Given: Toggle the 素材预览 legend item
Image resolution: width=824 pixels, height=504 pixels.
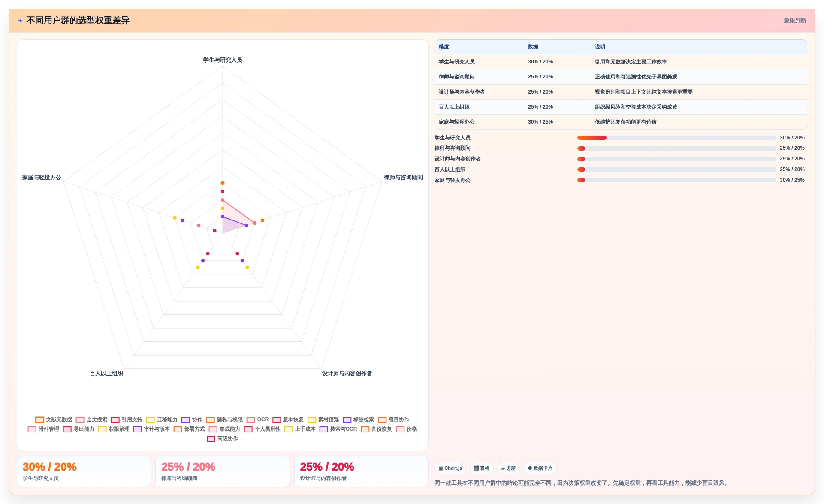Looking at the screenshot, I should (323, 419).
